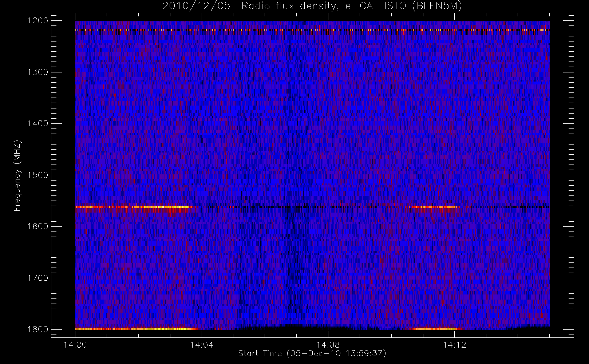
Task: Click the 1200 frequency tick label
Action: [x=38, y=21]
